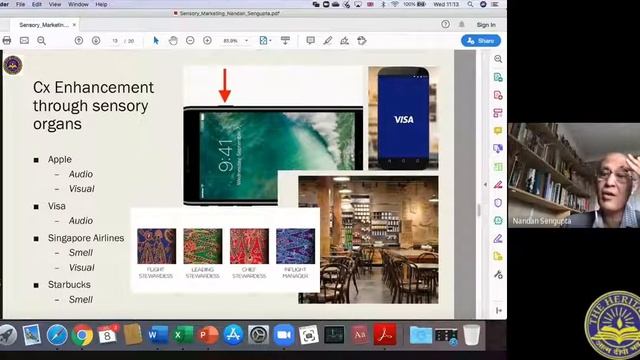The height and width of the screenshot is (360, 640).
Task: Go to next page with down arrow
Action: coord(96,40)
